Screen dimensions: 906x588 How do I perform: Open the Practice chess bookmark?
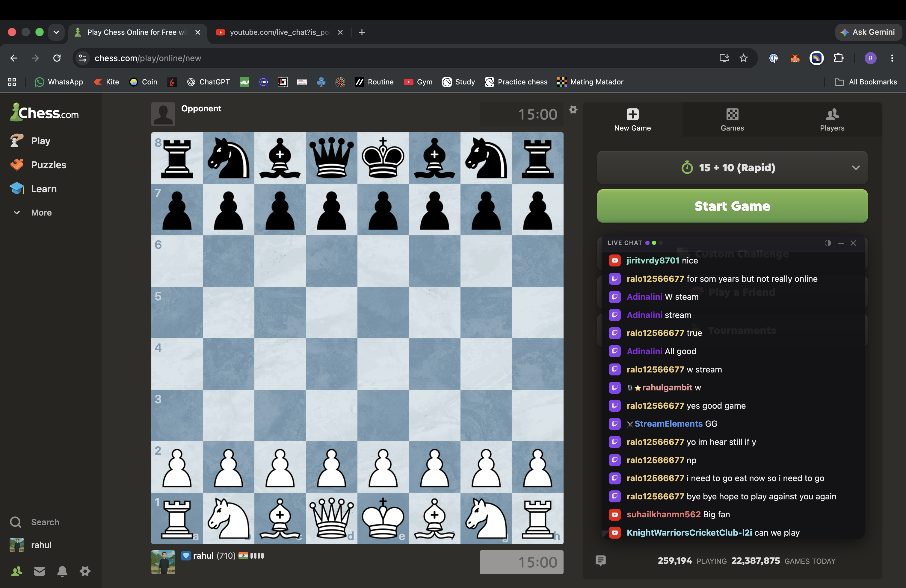click(516, 82)
